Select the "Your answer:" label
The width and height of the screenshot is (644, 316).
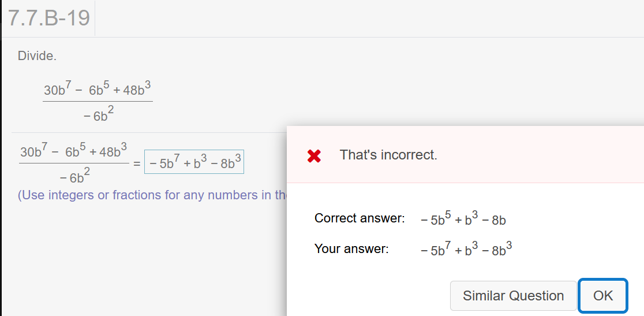pyautogui.click(x=351, y=248)
